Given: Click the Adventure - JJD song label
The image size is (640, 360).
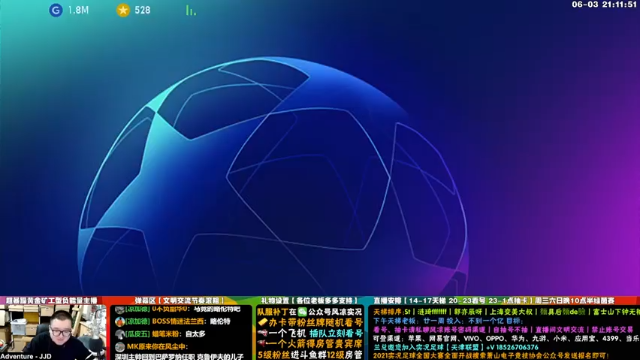Looking at the screenshot, I should tap(26, 356).
